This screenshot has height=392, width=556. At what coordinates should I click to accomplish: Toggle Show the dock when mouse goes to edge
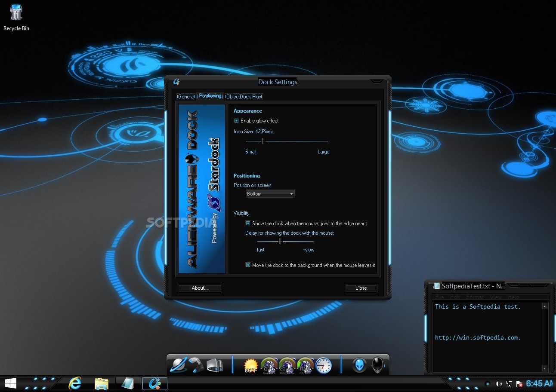tap(248, 224)
